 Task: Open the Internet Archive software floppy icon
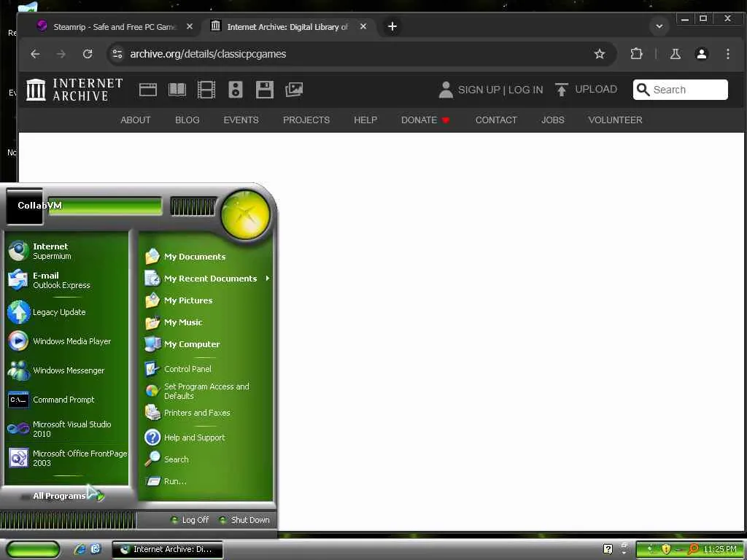click(x=264, y=90)
